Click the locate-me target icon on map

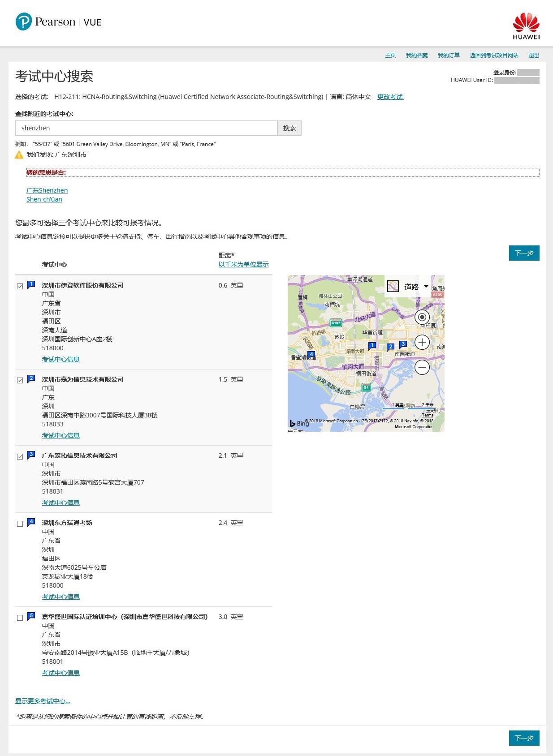point(422,317)
